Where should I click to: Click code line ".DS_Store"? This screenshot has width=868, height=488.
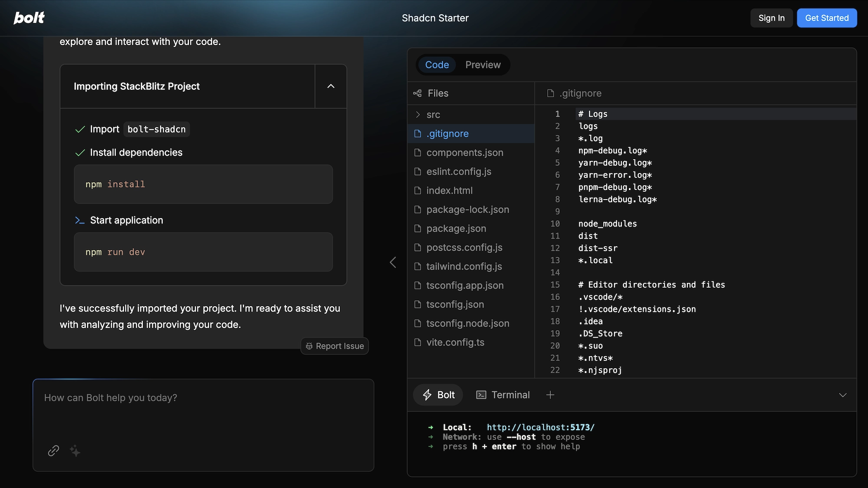(600, 334)
